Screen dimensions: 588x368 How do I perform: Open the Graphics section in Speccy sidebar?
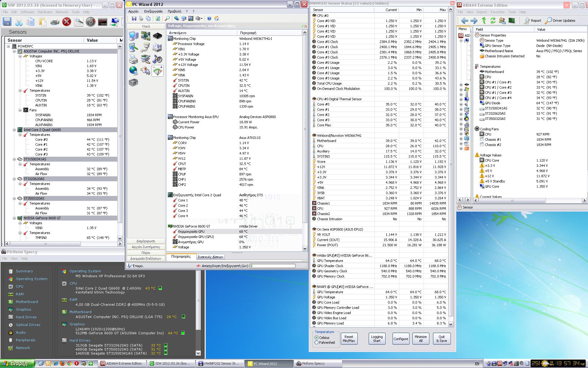tap(24, 309)
